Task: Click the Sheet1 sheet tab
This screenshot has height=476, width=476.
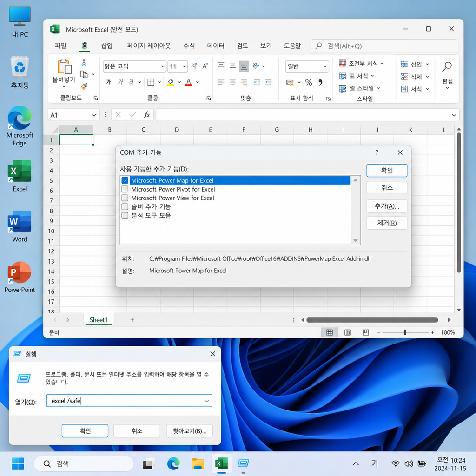Action: [x=99, y=320]
